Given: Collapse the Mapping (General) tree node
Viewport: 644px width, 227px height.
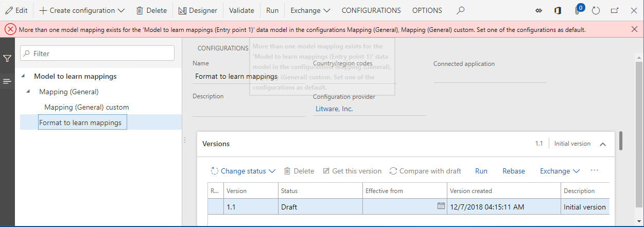Looking at the screenshot, I should 29,92.
